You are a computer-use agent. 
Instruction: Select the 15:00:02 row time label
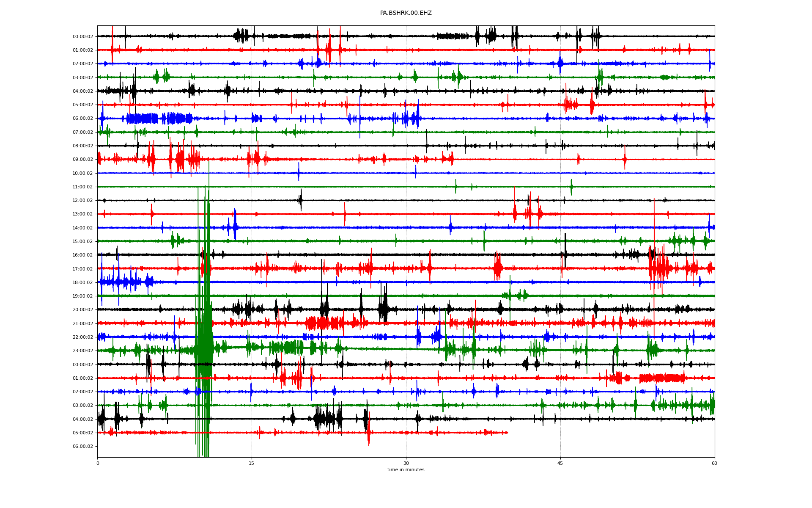point(82,242)
